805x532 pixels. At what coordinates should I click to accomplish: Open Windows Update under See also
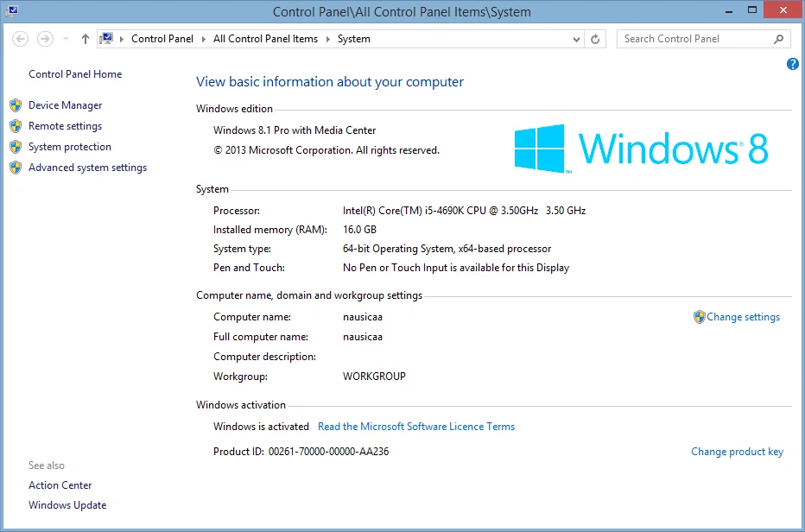(67, 505)
